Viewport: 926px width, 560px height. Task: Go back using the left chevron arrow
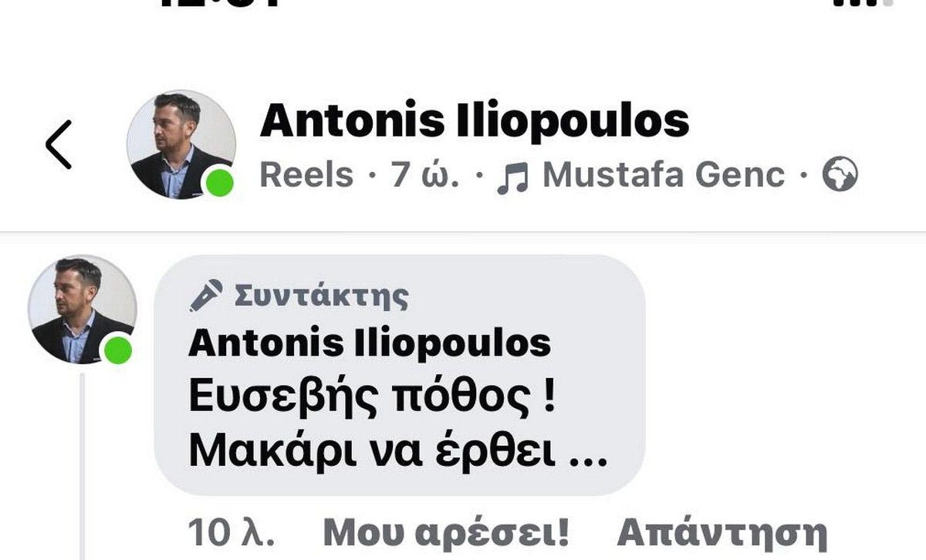pyautogui.click(x=59, y=144)
